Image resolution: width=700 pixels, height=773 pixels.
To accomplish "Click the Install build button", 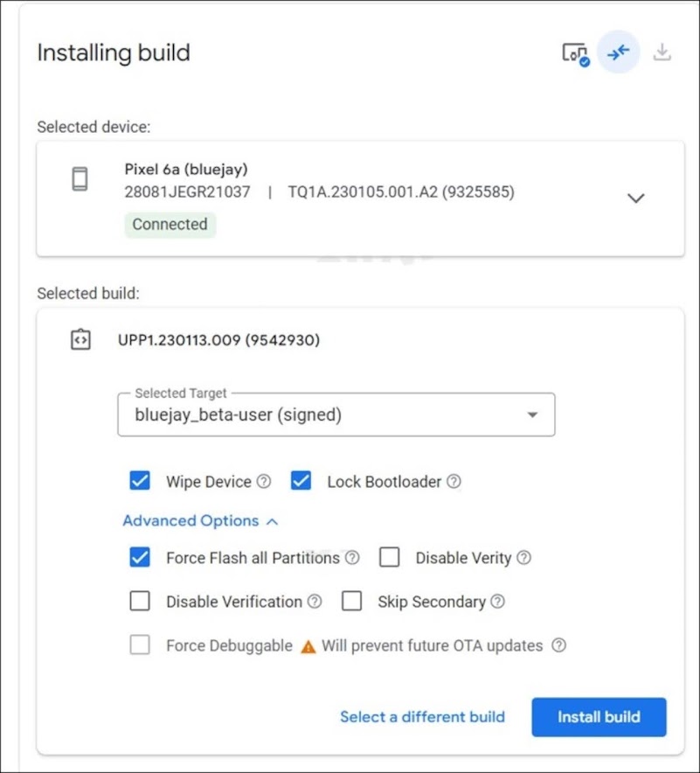I will [599, 717].
